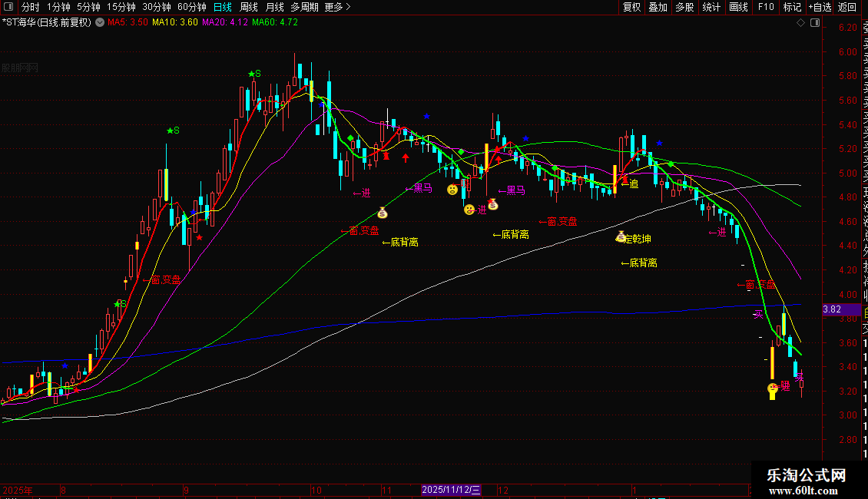Click the MA5: 3.50 indicator label
Image resolution: width=868 pixels, height=499 pixels.
tap(128, 22)
